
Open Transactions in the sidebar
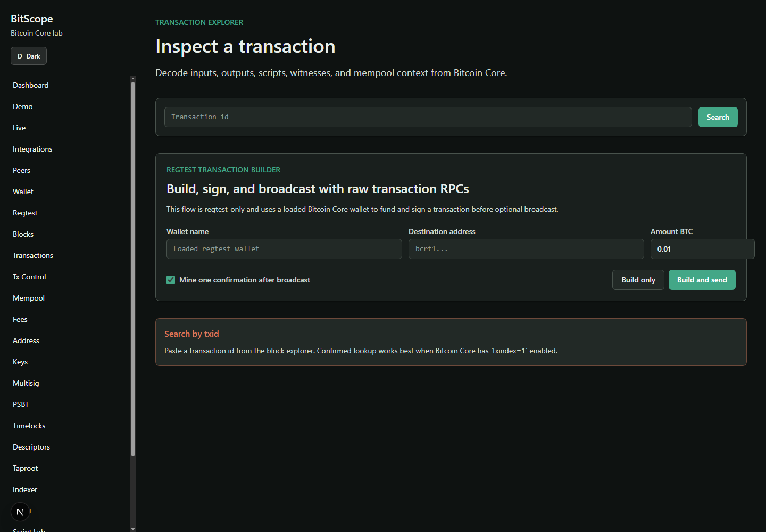(x=33, y=255)
